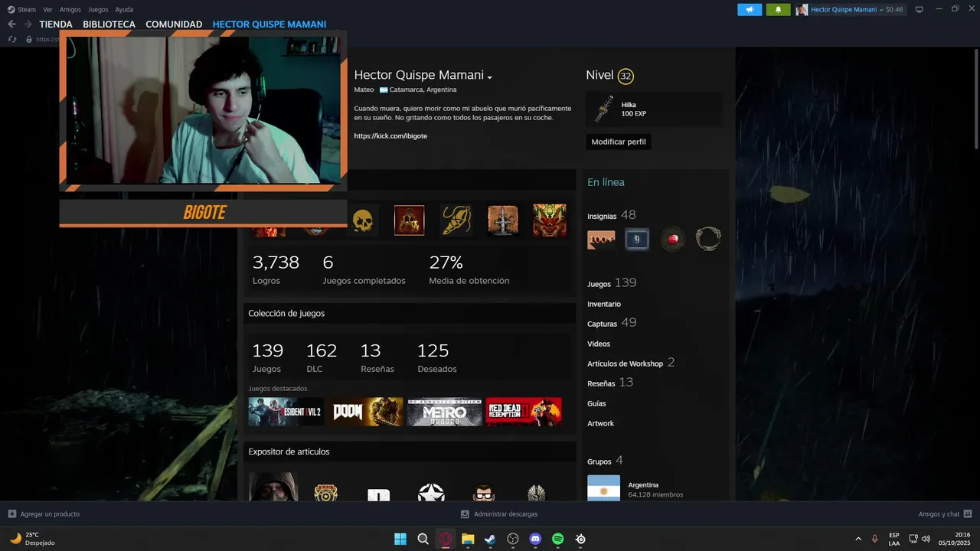Select the red demon face achievement icon
The image size is (980, 551).
click(550, 220)
